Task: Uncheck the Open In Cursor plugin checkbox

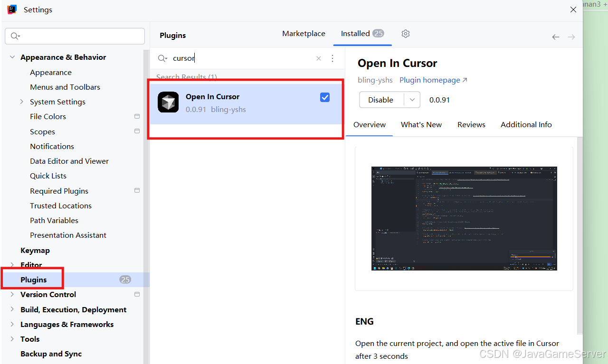Action: (325, 97)
